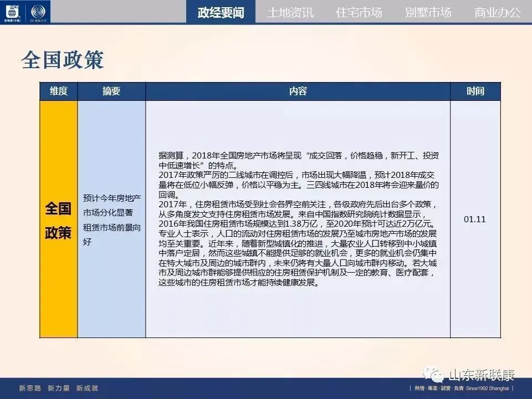Go to the 别墅市场 tab
Image resolution: width=532 pixels, height=399 pixels.
point(428,12)
